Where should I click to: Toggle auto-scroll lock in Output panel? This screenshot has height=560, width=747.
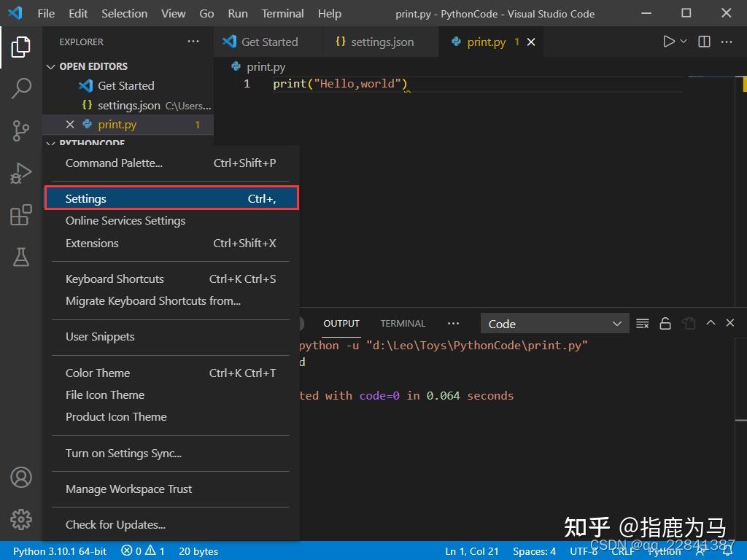click(x=665, y=323)
